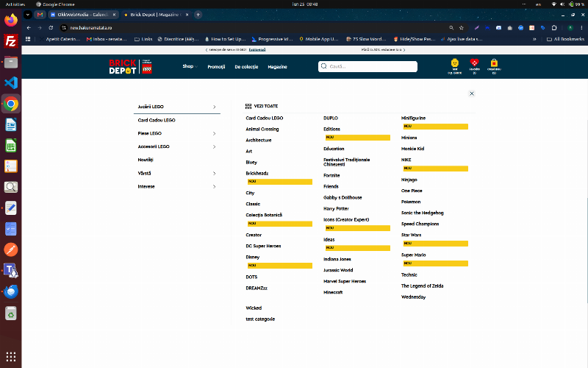Image resolution: width=588 pixels, height=368 pixels.
Task: Open Files manager from the dock
Action: pos(11,62)
